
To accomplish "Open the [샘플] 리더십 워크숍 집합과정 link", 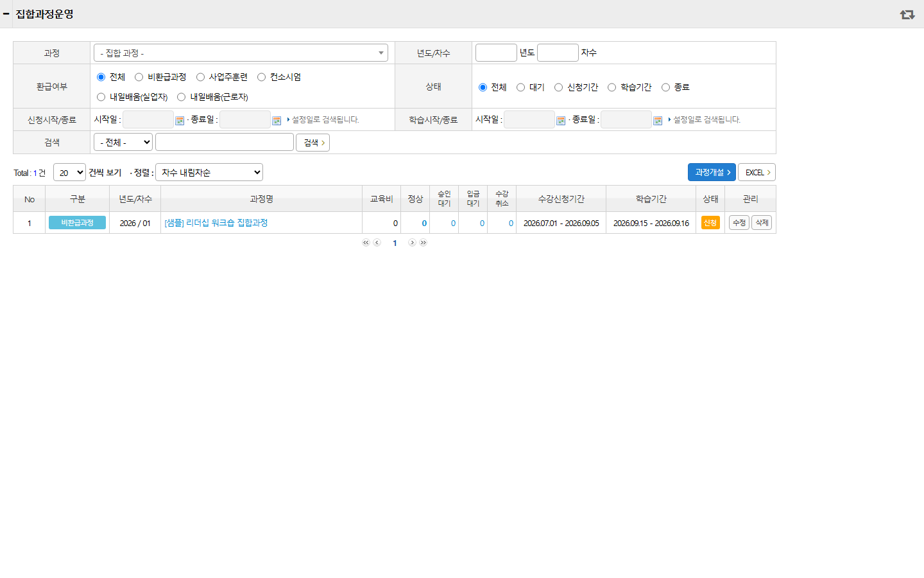I will 216,223.
